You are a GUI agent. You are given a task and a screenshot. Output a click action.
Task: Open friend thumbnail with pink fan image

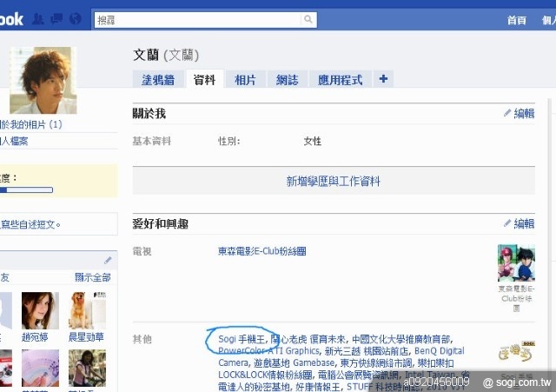click(40, 368)
